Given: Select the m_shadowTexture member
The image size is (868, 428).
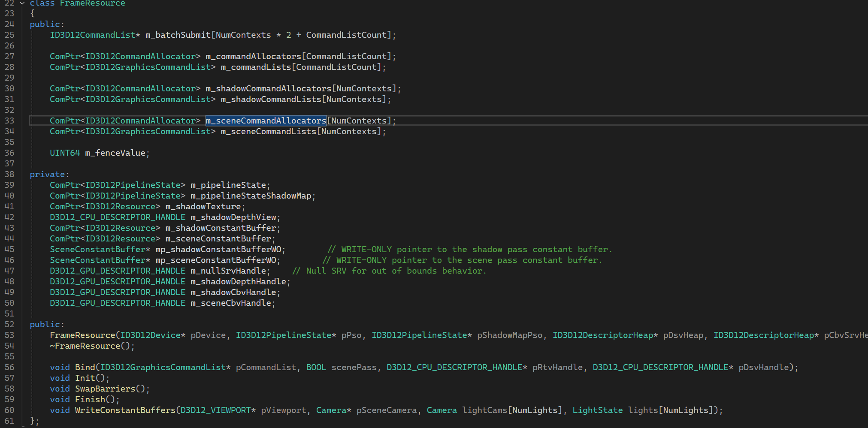Looking at the screenshot, I should [203, 206].
